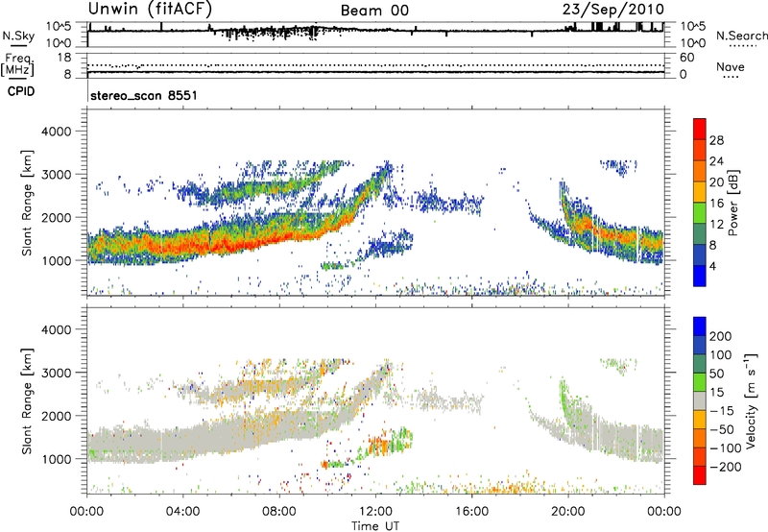
Task: Click the '60' Nave axis tick
Action: pos(686,58)
